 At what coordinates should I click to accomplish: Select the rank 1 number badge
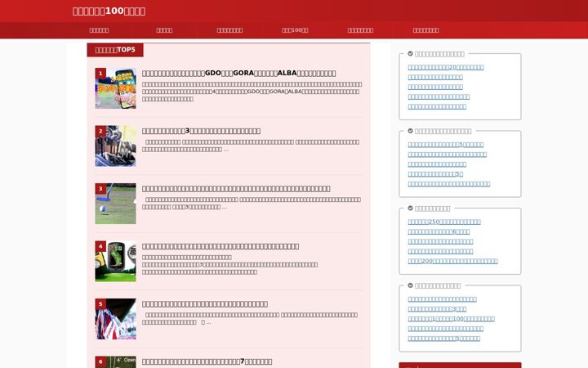pyautogui.click(x=100, y=74)
